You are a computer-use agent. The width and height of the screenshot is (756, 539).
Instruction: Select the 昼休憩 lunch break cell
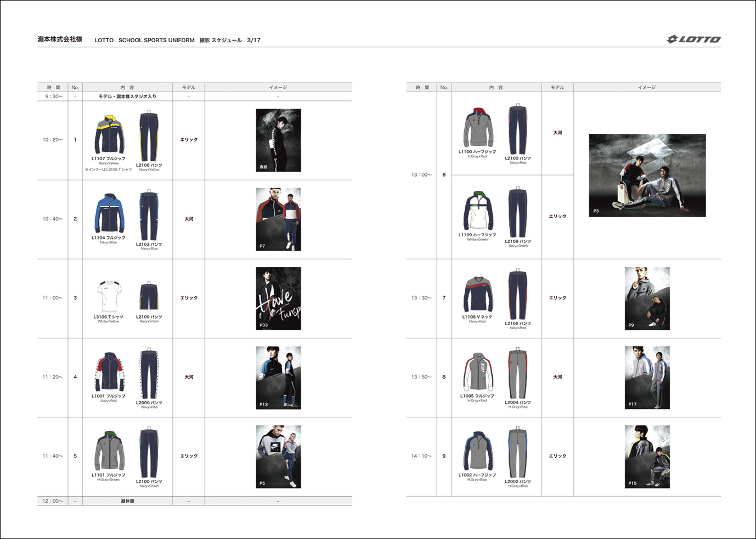tap(127, 501)
